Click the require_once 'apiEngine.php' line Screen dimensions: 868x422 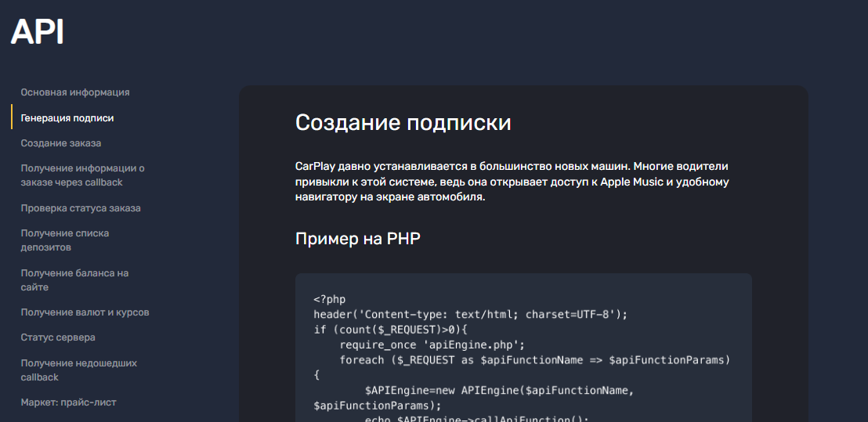(x=432, y=345)
